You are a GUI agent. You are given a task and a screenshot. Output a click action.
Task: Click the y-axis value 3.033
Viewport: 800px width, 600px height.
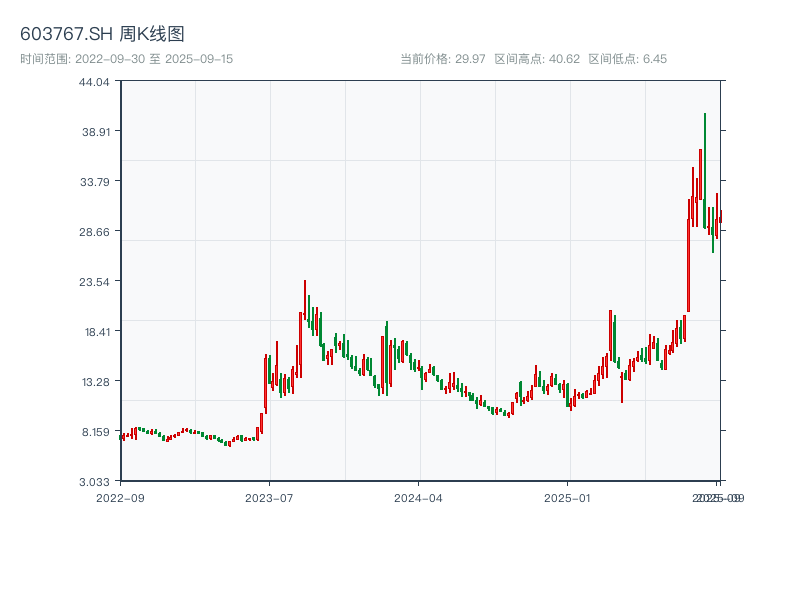pos(94,482)
